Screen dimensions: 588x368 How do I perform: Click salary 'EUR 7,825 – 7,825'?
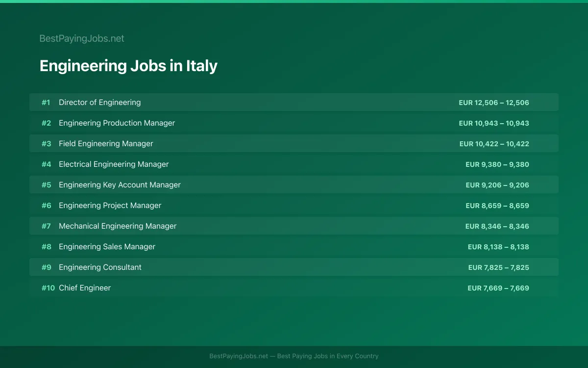[x=499, y=267]
